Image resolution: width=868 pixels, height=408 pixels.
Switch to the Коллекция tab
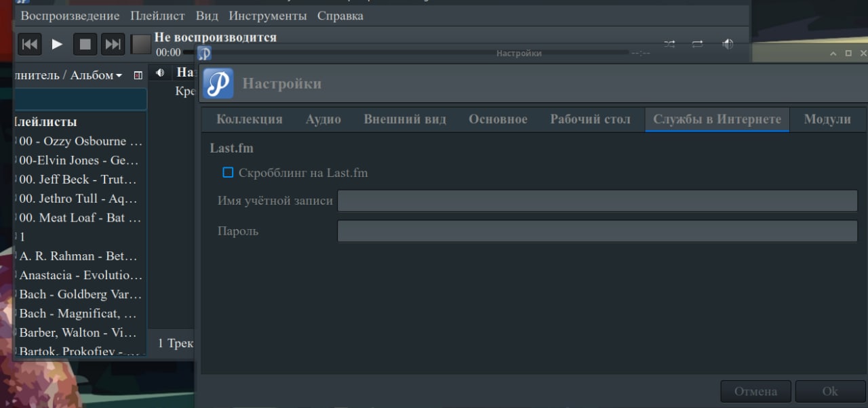[x=249, y=119]
